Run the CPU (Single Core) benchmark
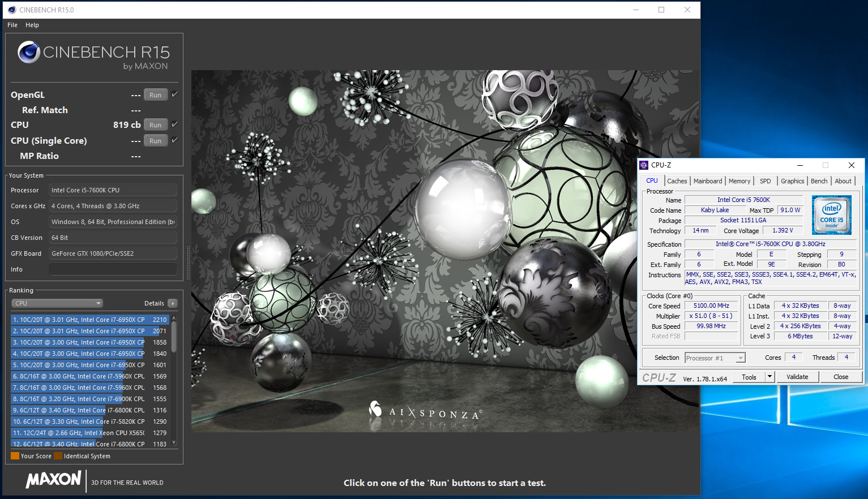Viewport: 868px width, 499px height. (x=156, y=141)
